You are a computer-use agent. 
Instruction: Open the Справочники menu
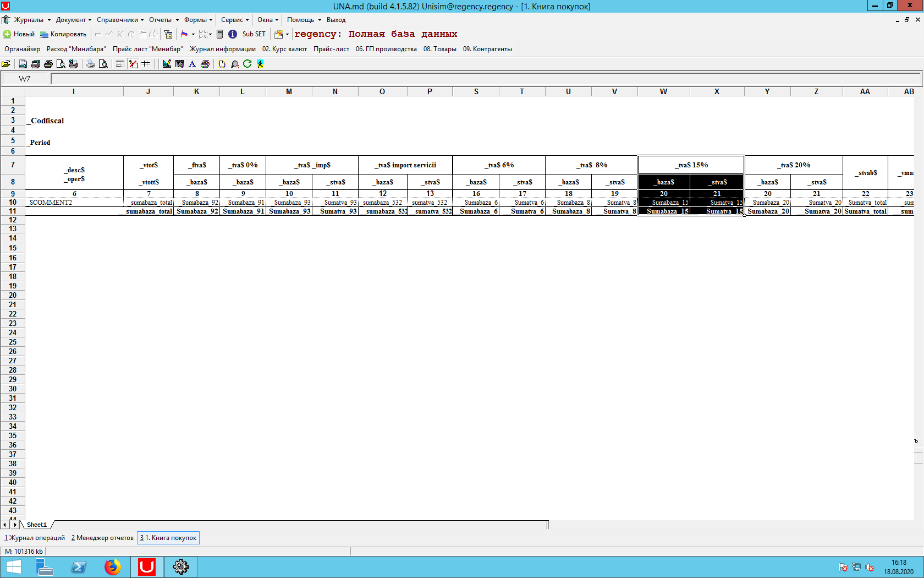tap(120, 20)
